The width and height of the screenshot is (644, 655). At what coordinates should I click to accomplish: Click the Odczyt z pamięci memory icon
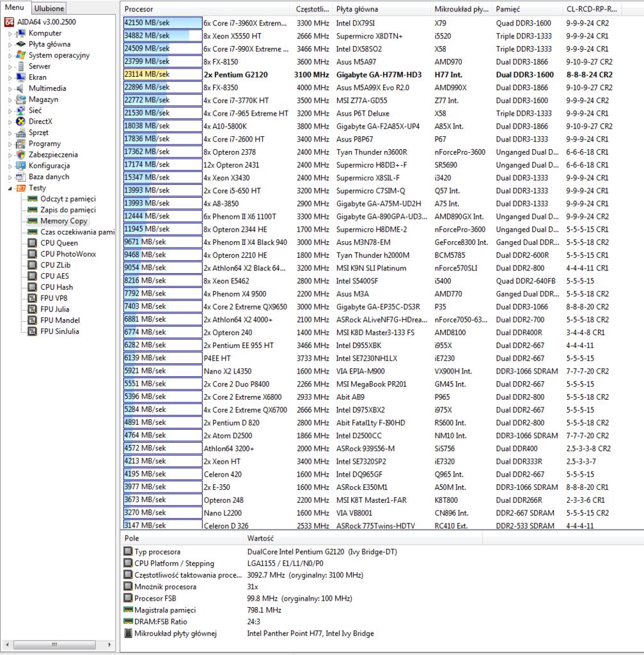coord(32,199)
